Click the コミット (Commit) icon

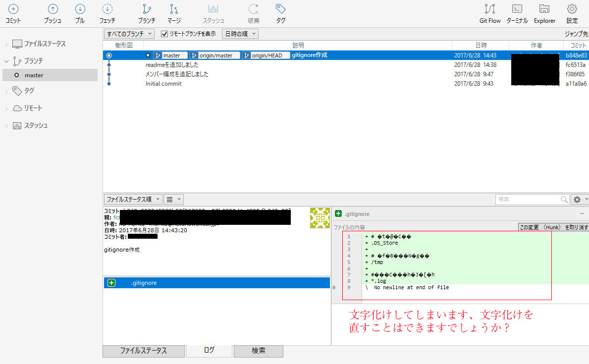click(x=13, y=13)
